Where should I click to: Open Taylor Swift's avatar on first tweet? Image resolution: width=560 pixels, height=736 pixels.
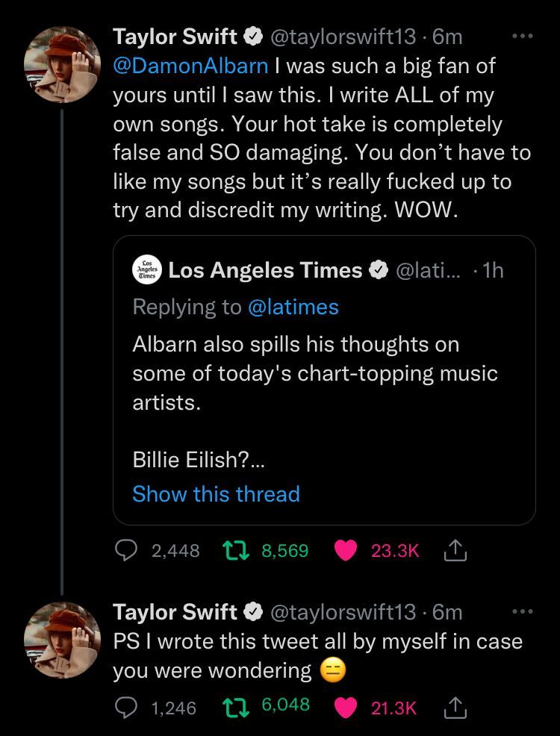click(x=63, y=63)
